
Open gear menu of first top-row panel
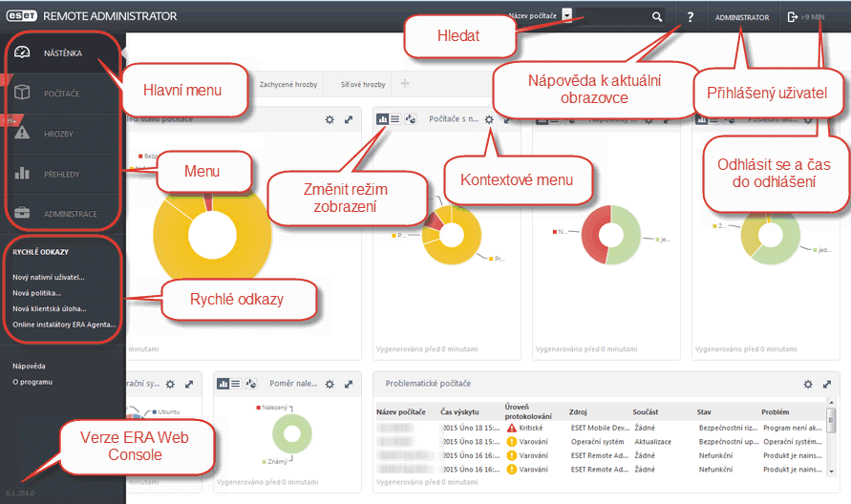(x=330, y=119)
